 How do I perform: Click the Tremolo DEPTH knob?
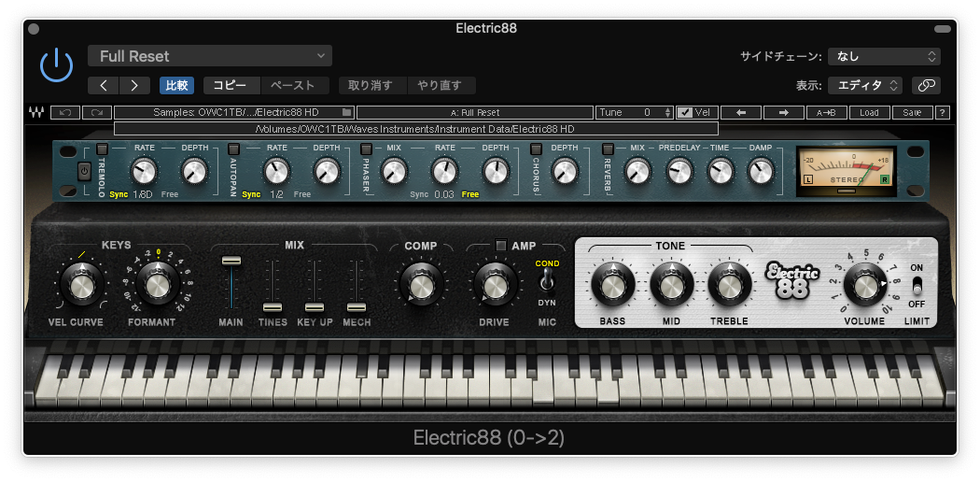point(195,171)
